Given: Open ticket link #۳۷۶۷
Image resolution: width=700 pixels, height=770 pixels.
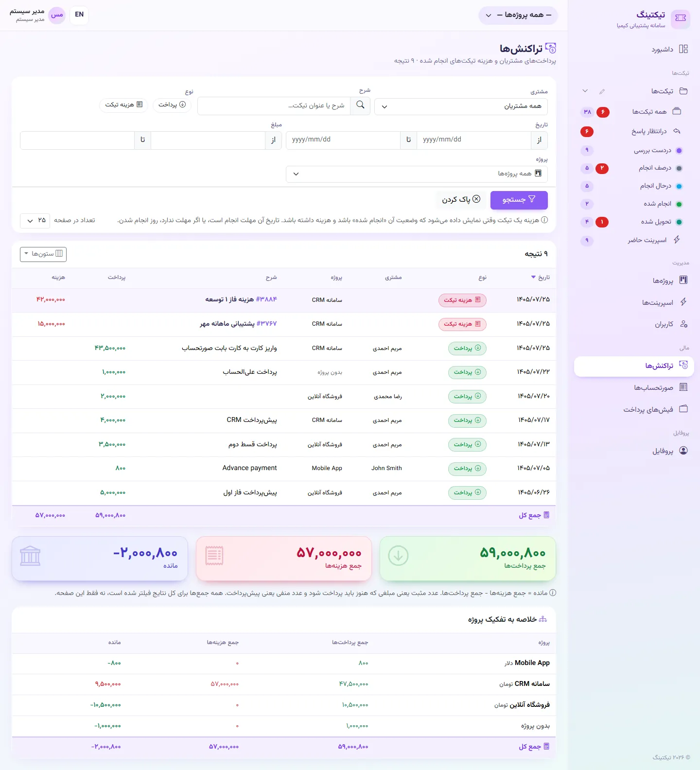Looking at the screenshot, I should pos(266,324).
